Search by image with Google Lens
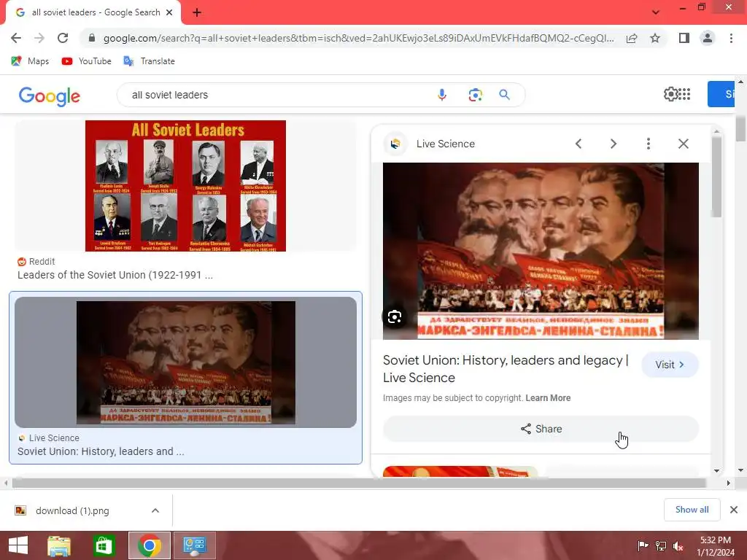The height and width of the screenshot is (560, 747). [x=475, y=95]
